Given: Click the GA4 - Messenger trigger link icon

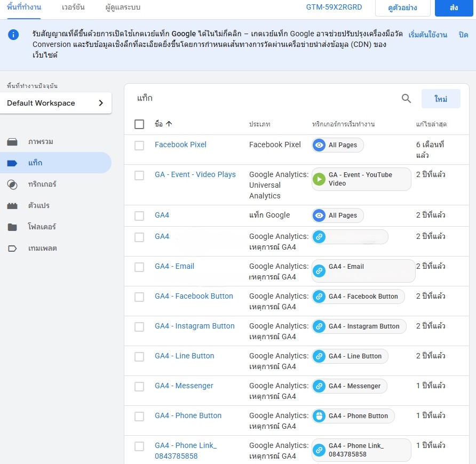Looking at the screenshot, I should [319, 386].
